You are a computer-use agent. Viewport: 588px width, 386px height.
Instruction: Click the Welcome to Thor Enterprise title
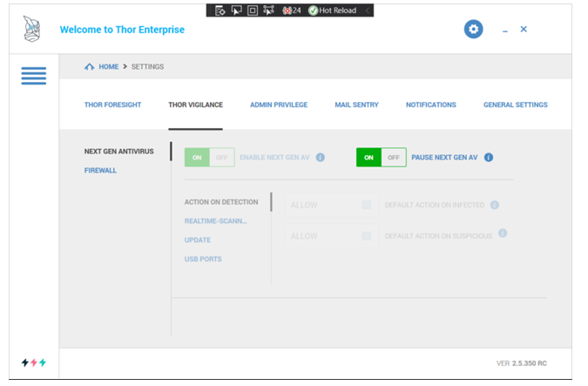[x=122, y=30]
